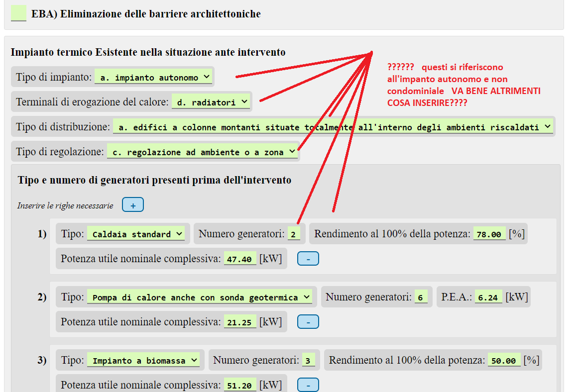
Task: Click Numero generatori field in row 2
Action: click(421, 297)
